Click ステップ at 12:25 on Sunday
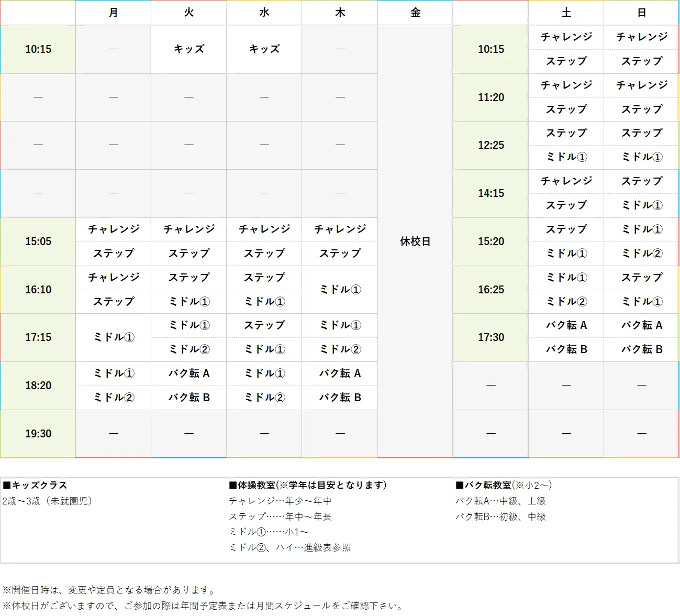 coord(641,133)
